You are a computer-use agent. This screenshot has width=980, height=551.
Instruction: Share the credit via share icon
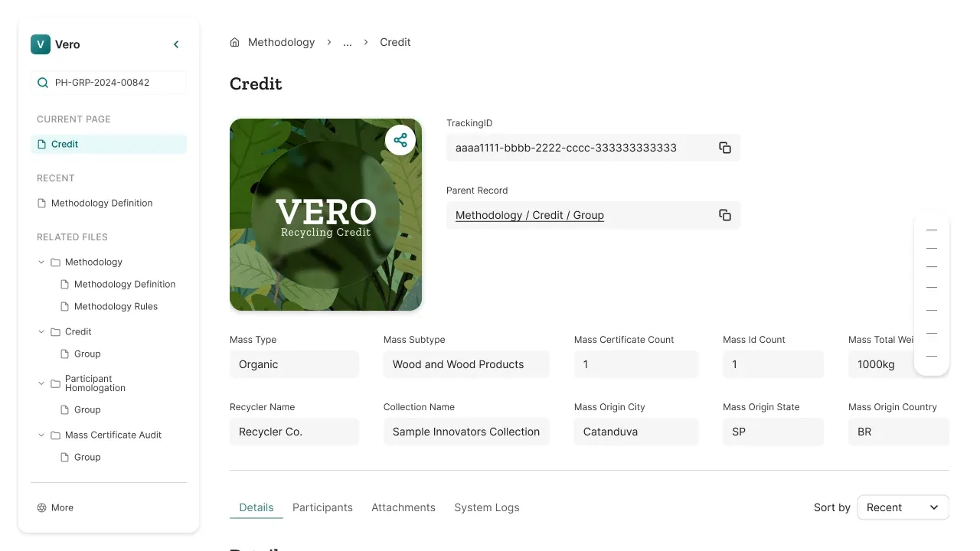click(400, 140)
